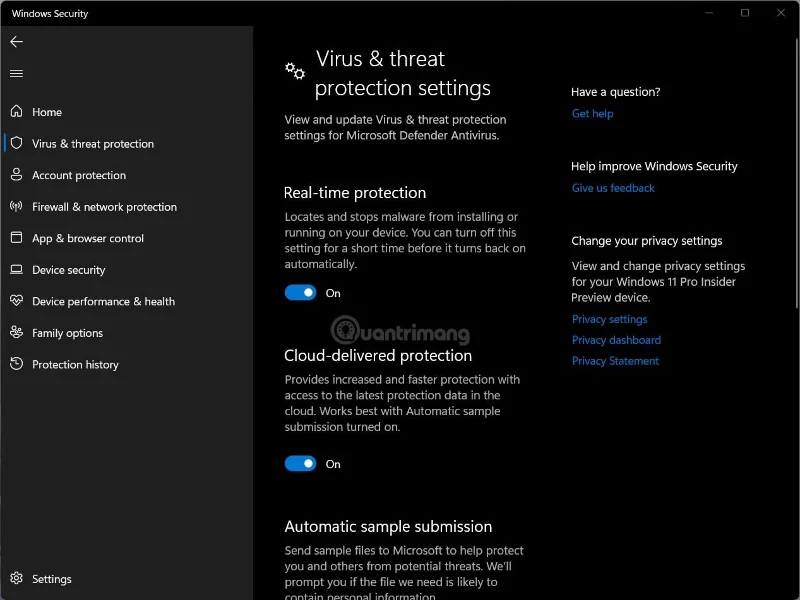Image resolution: width=800 pixels, height=600 pixels.
Task: Click the back arrow icon
Action: [x=16, y=42]
